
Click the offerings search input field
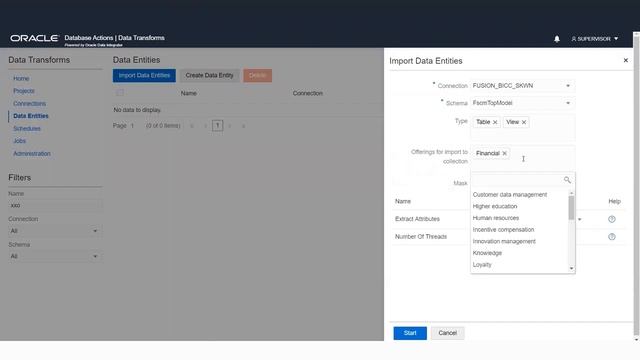pyautogui.click(x=518, y=180)
